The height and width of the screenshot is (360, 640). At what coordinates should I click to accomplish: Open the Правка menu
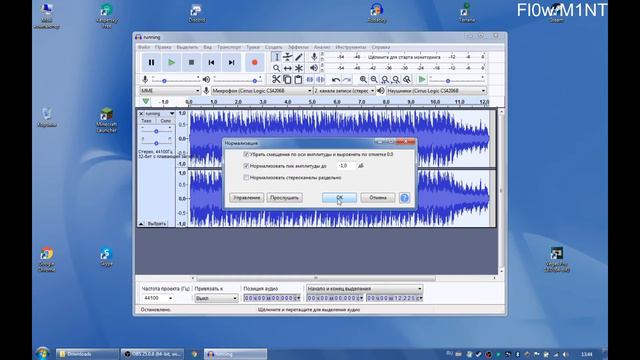pos(163,47)
